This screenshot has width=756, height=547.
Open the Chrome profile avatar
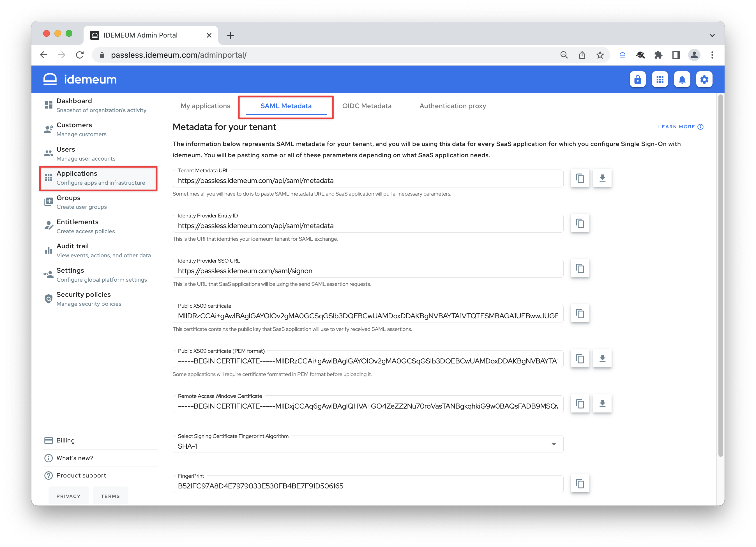[x=694, y=55]
